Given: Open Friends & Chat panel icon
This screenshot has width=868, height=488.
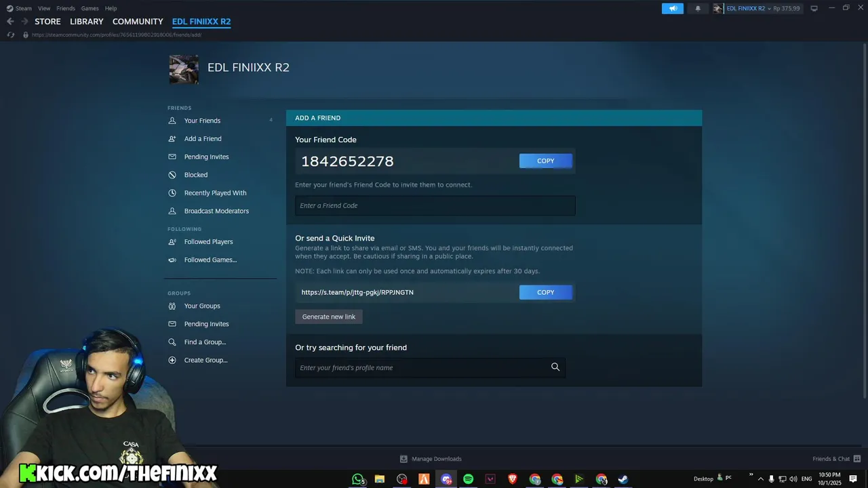Looking at the screenshot, I should point(857,459).
